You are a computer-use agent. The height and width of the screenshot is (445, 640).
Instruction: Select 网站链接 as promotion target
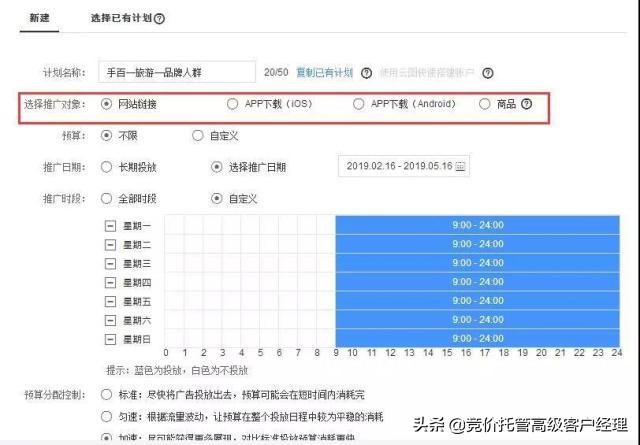pyautogui.click(x=107, y=104)
